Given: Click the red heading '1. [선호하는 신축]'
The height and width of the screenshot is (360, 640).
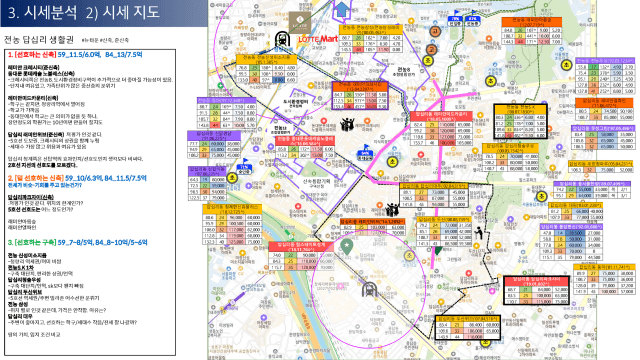Looking at the screenshot, I should 31,55.
